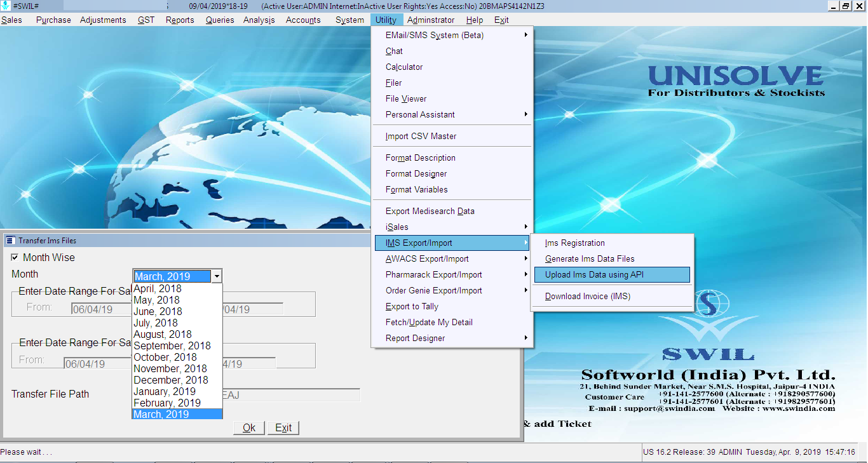Select Format Variables entry

(452, 189)
